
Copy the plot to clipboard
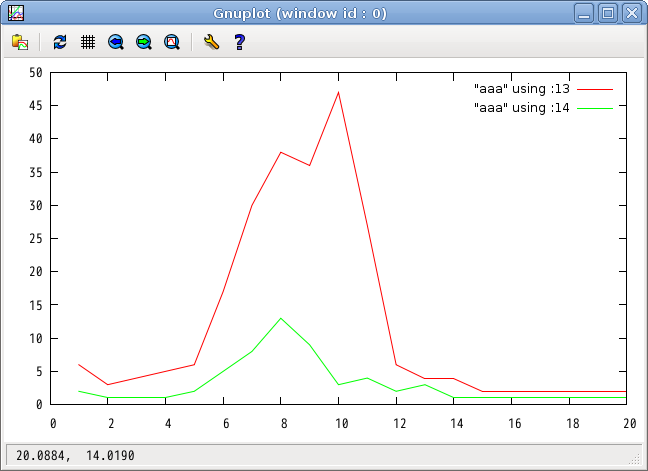[19, 42]
